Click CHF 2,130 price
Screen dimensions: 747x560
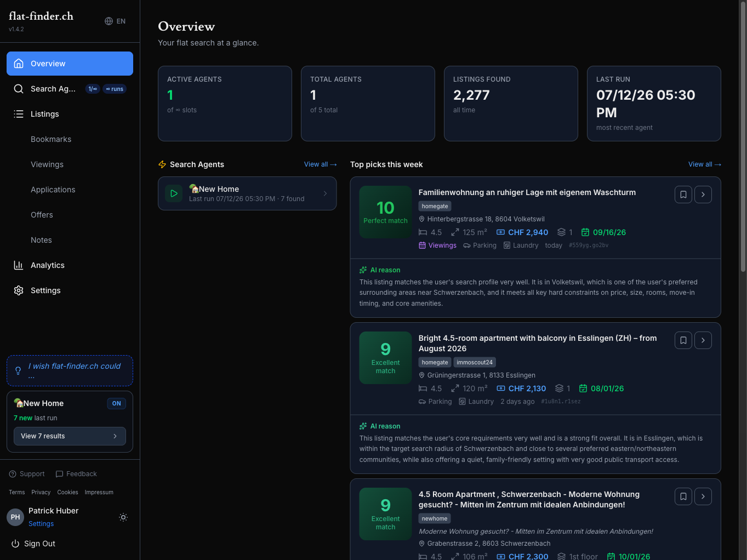[521, 388]
